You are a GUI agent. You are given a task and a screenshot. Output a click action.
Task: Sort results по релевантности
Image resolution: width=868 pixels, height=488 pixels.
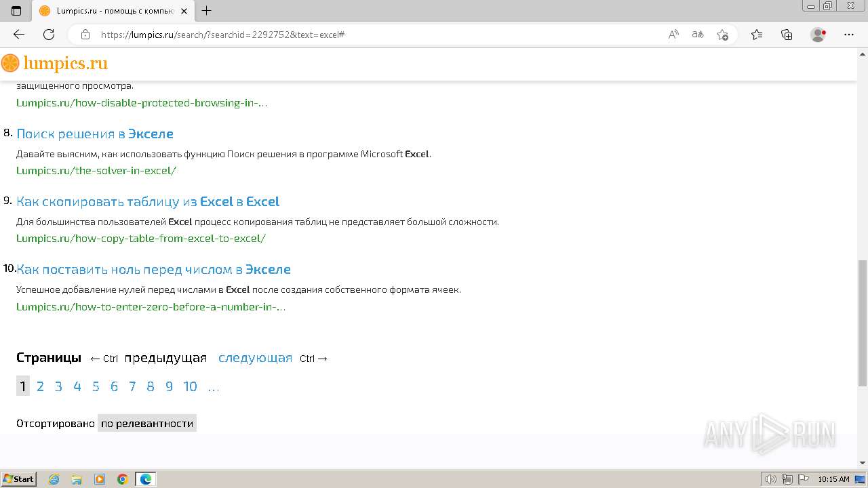[x=147, y=423]
